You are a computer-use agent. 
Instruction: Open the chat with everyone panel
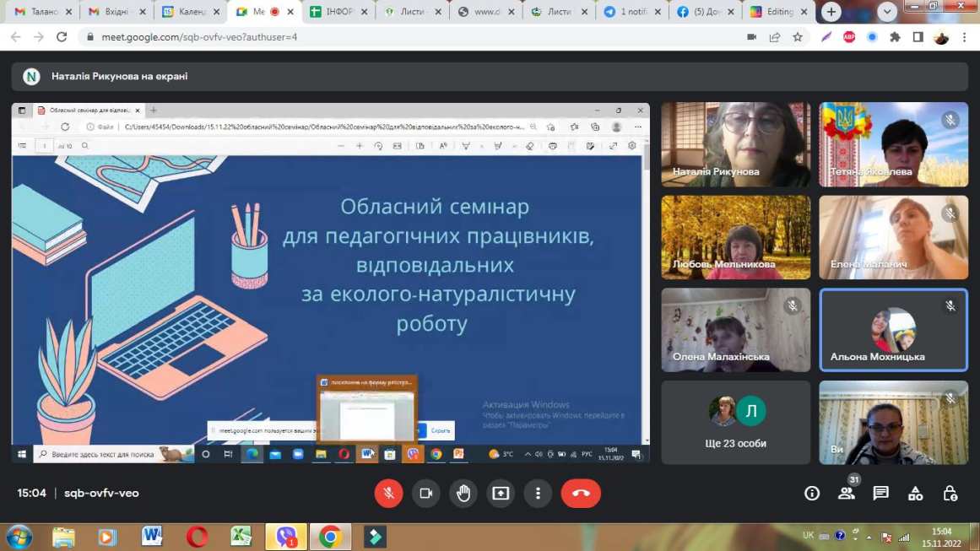(x=880, y=494)
